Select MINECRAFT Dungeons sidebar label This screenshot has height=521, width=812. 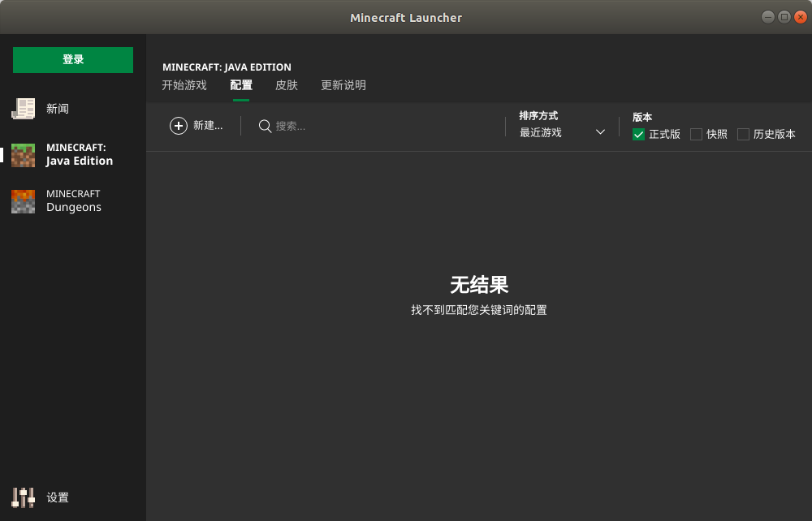point(74,200)
